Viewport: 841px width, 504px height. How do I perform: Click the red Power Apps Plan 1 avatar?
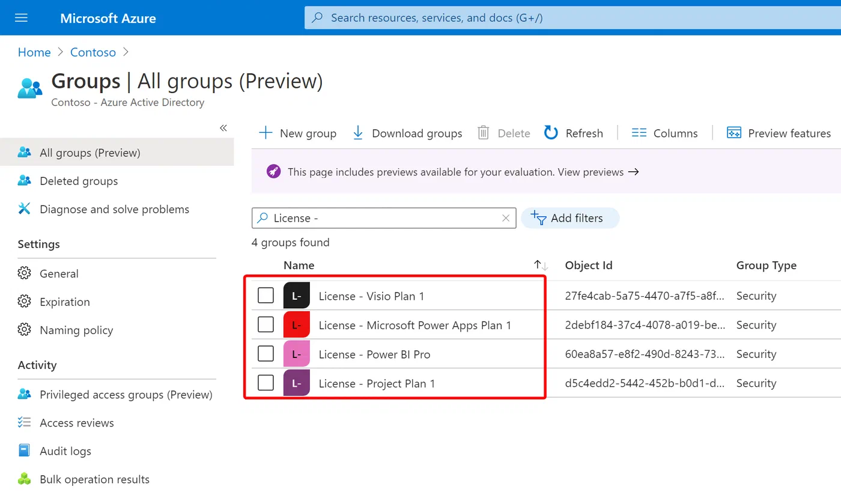pyautogui.click(x=296, y=325)
